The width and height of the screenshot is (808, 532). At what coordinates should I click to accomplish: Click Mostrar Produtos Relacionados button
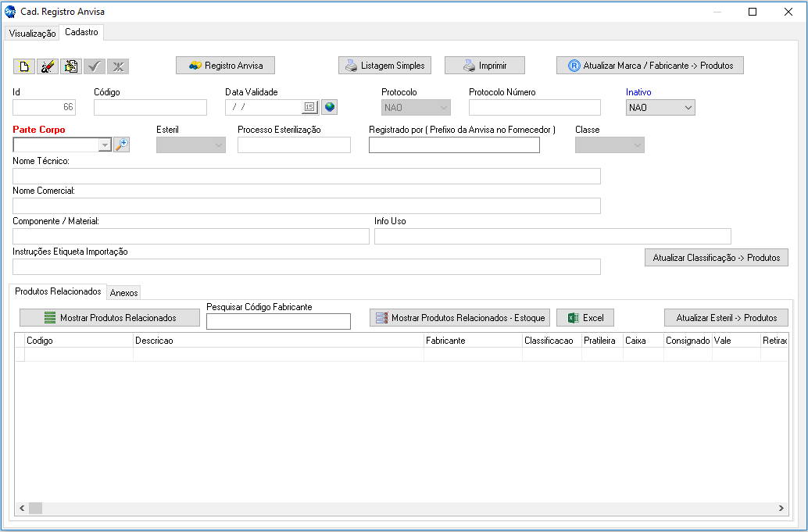(109, 318)
